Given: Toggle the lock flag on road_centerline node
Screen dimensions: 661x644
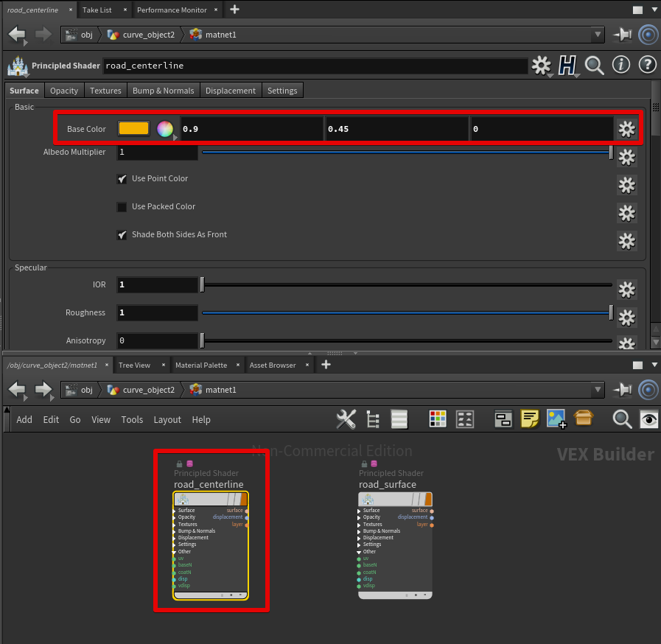Looking at the screenshot, I should tap(179, 463).
